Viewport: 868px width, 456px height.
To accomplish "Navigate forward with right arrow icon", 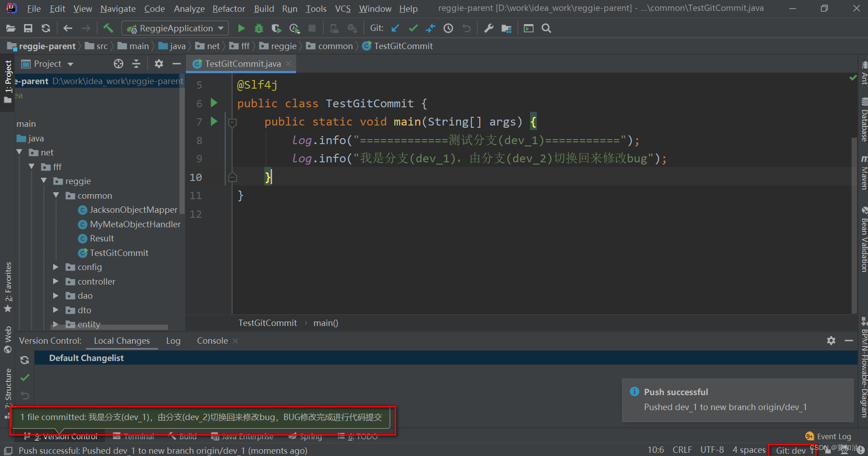I will (86, 28).
